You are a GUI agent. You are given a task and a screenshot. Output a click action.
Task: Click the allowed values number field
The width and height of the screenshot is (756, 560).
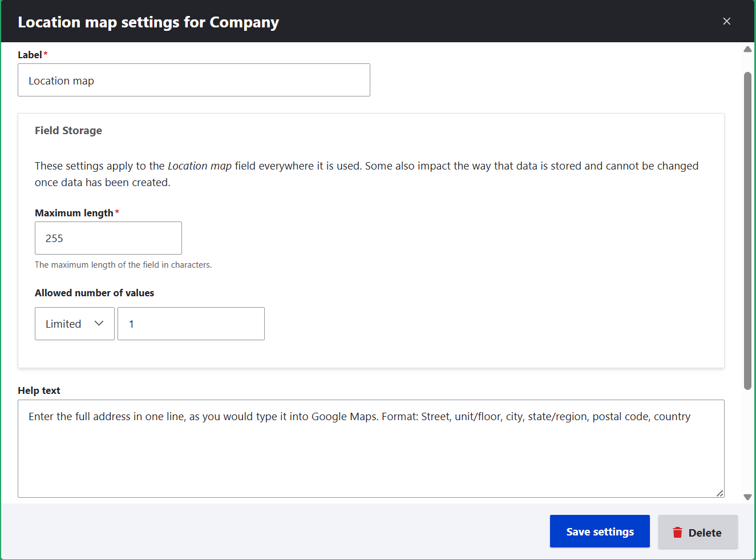coord(191,324)
